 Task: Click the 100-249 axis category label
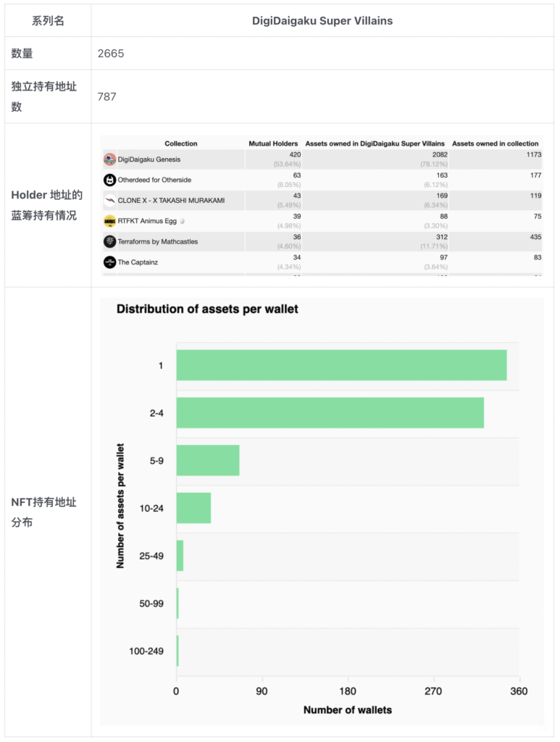click(146, 651)
